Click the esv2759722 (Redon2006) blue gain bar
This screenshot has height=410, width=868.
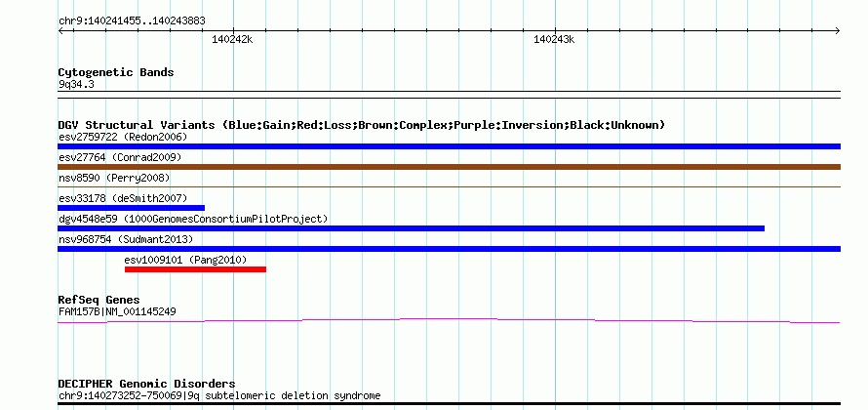pos(449,146)
